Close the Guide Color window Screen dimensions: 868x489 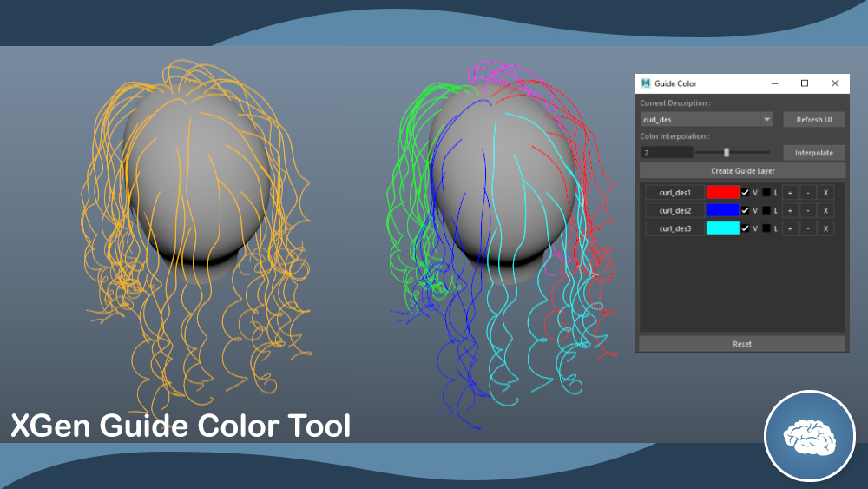click(x=835, y=83)
